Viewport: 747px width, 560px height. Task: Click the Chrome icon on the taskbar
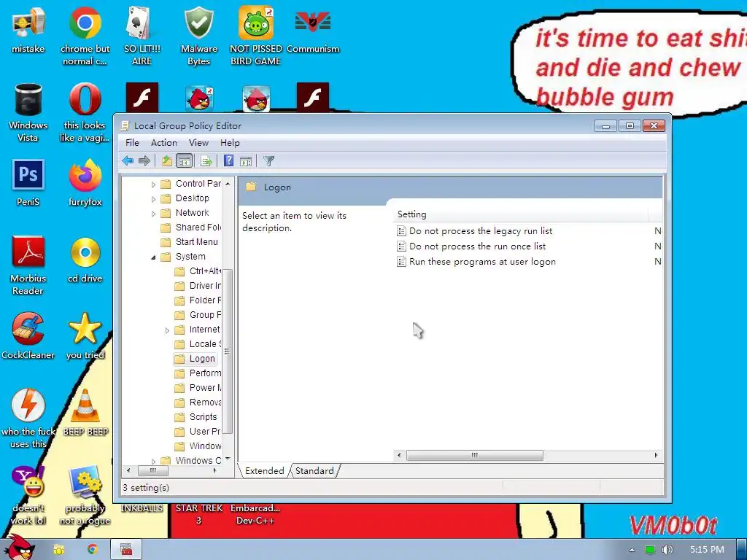[93, 549]
